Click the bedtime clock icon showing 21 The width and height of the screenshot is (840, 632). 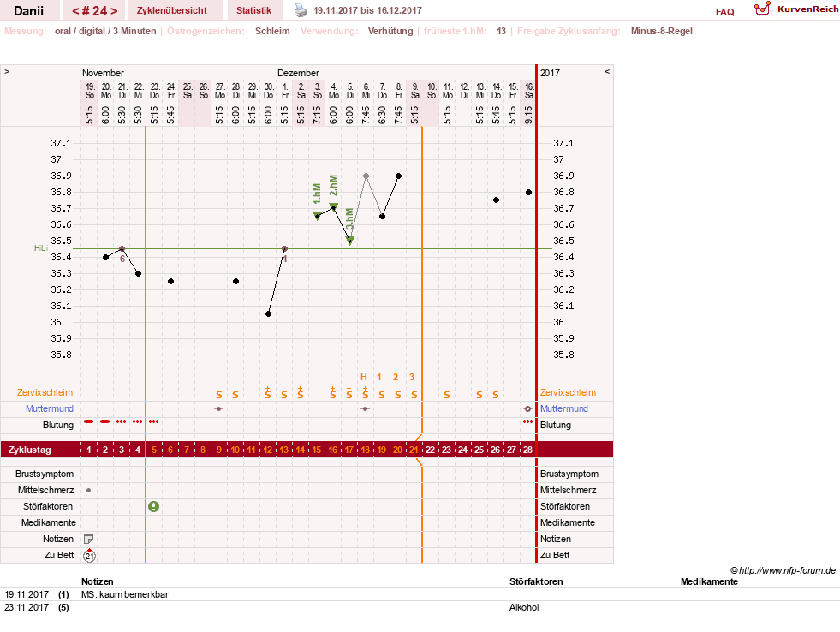click(x=89, y=556)
